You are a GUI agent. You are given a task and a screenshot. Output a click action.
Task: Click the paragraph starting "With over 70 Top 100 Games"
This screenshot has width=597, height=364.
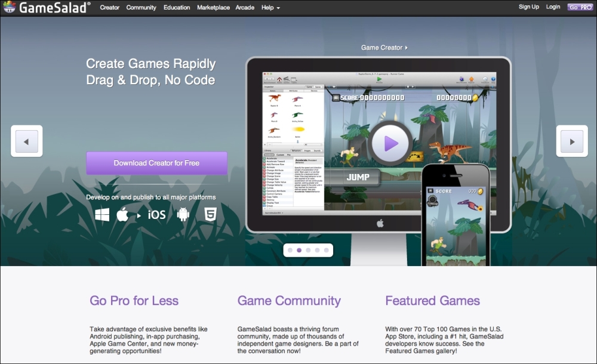(x=444, y=340)
